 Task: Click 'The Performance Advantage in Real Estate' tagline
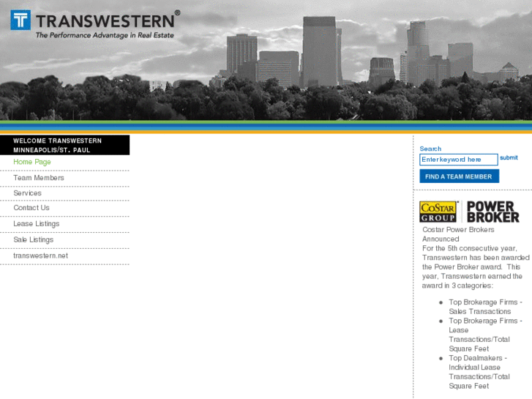point(105,35)
